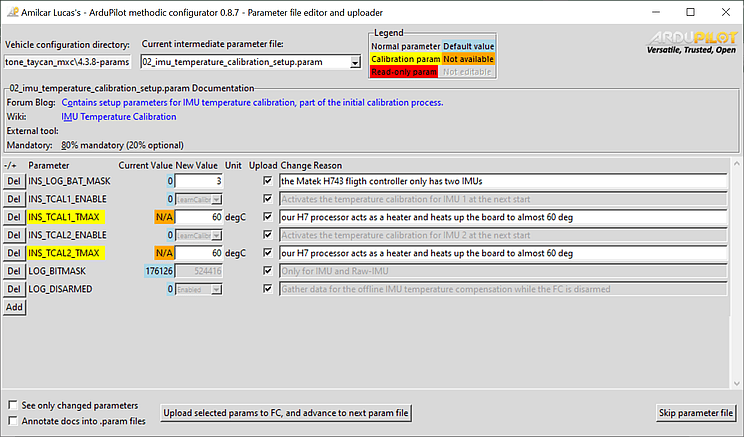Click the N/A current value of INS_TCAL1_TMAX

pyautogui.click(x=164, y=217)
